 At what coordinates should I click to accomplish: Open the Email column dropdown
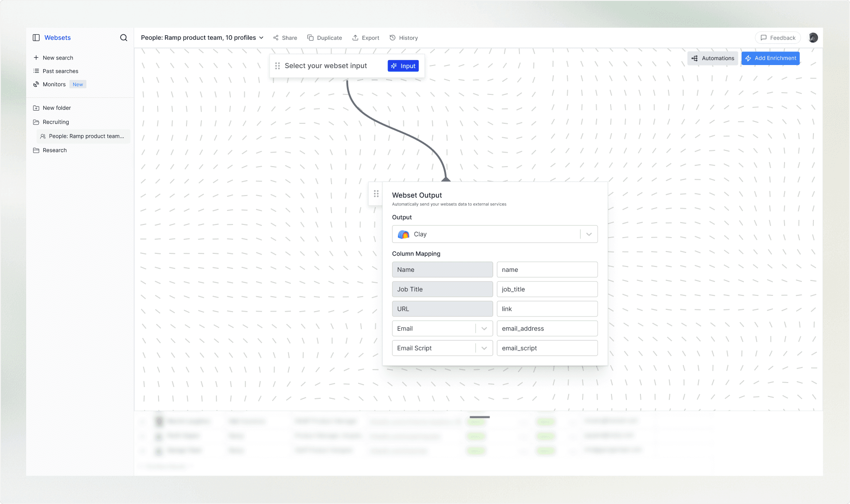tap(443, 329)
